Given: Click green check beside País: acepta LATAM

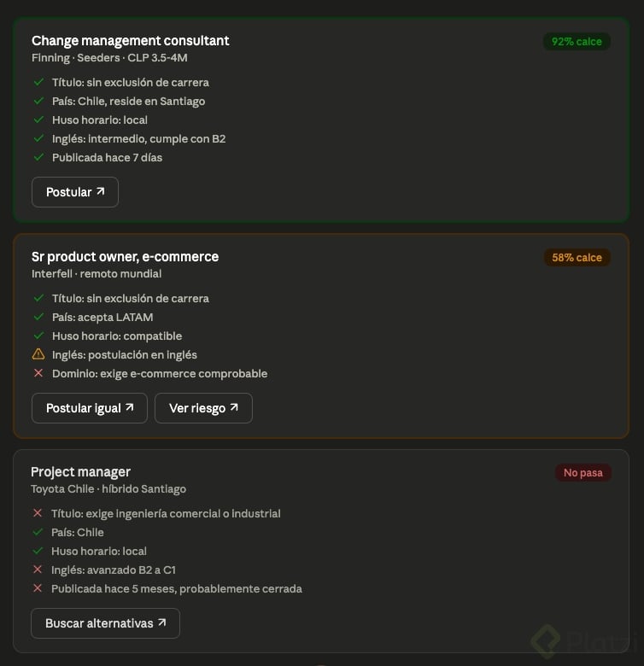Looking at the screenshot, I should click(x=38, y=317).
